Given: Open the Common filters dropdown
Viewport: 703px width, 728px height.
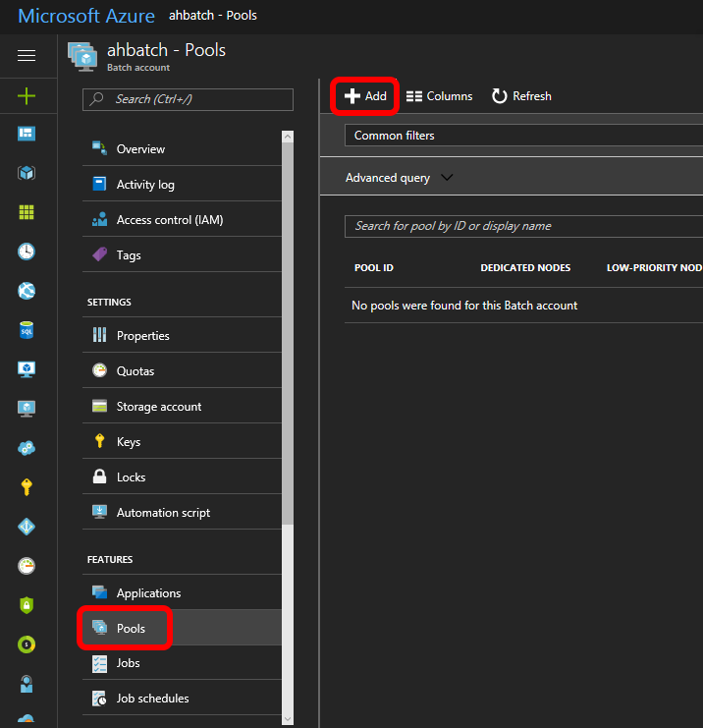Looking at the screenshot, I should 523,136.
